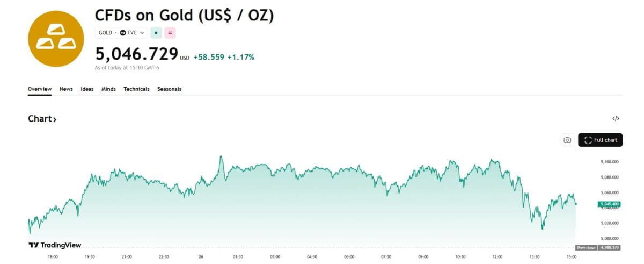Take a chart snapshot with camera icon

click(x=567, y=140)
